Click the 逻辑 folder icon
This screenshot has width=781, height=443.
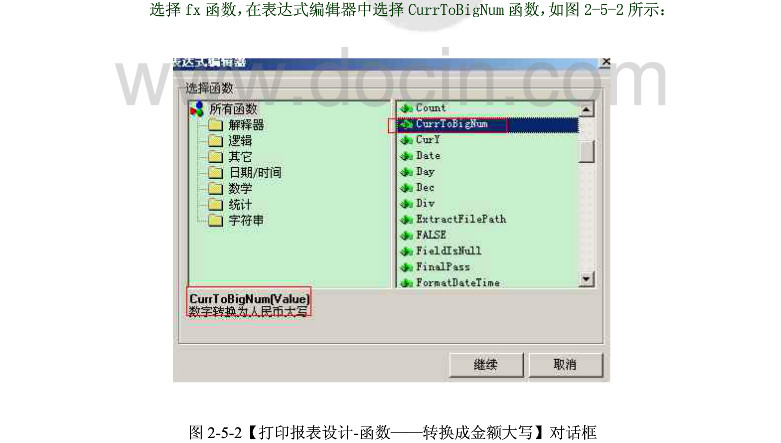click(215, 141)
